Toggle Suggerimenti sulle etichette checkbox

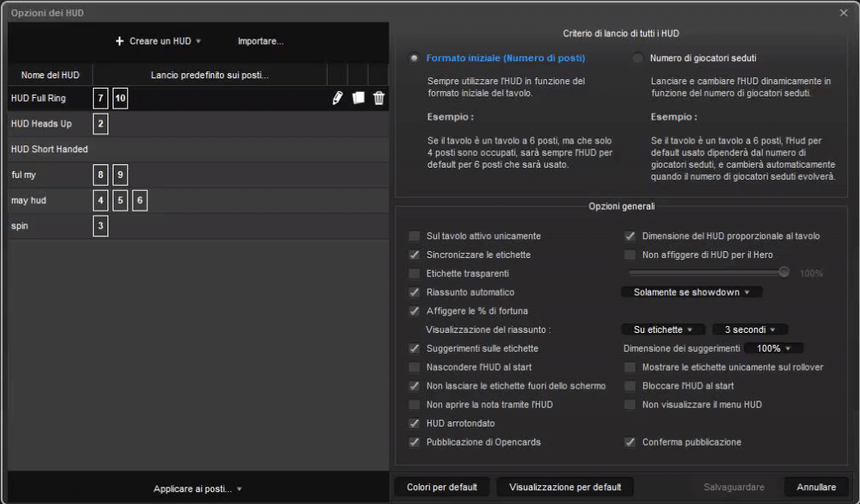[415, 348]
